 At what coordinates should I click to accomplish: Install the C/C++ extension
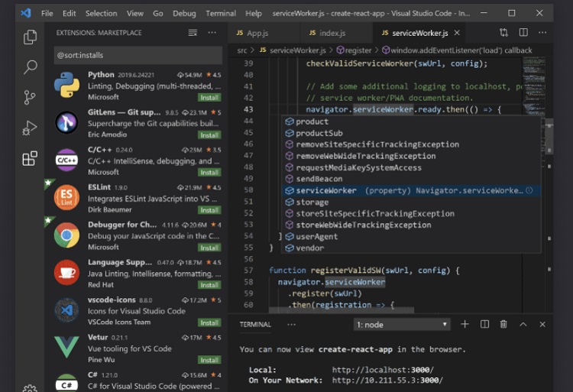(x=209, y=172)
